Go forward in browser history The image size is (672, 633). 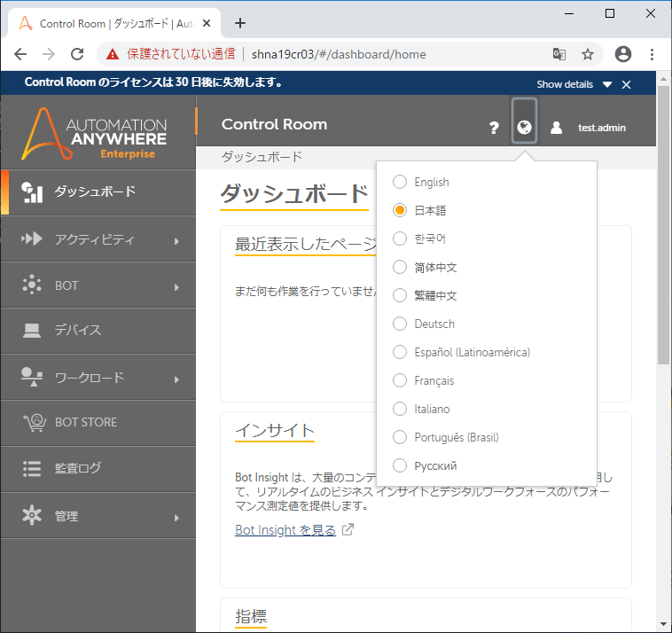click(49, 54)
